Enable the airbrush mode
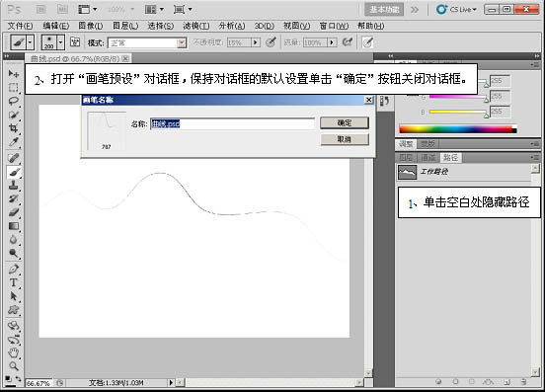The image size is (545, 392). pyautogui.click(x=347, y=42)
